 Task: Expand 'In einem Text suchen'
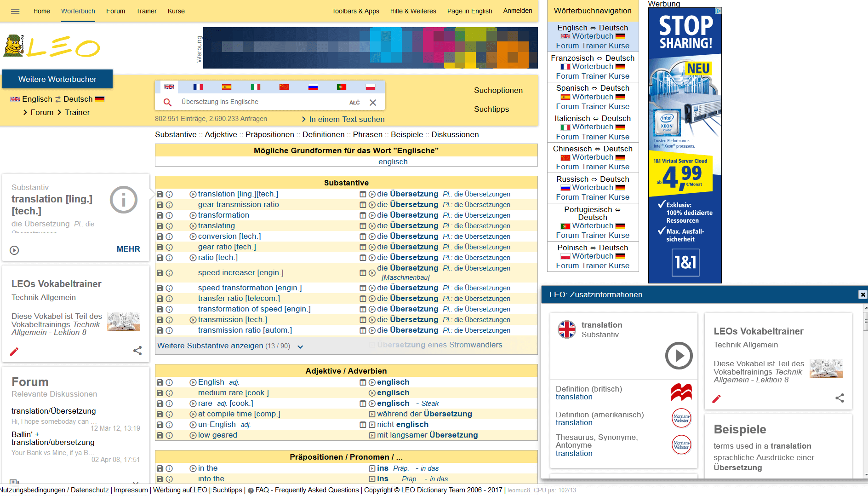tap(343, 119)
